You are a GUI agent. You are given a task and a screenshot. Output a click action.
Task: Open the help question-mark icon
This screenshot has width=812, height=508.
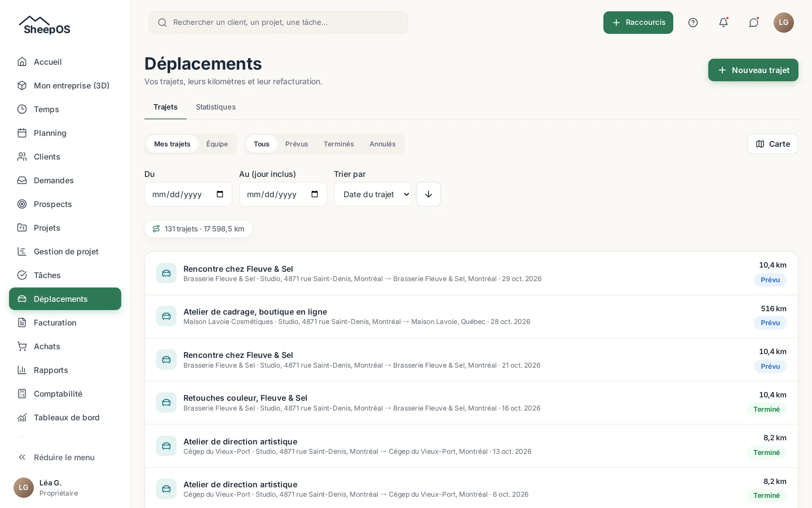(x=693, y=23)
